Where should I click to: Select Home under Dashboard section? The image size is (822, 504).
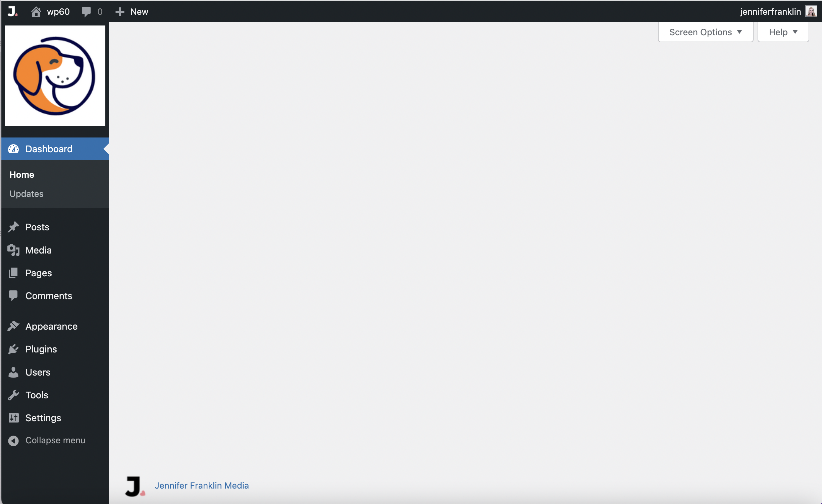pyautogui.click(x=21, y=174)
